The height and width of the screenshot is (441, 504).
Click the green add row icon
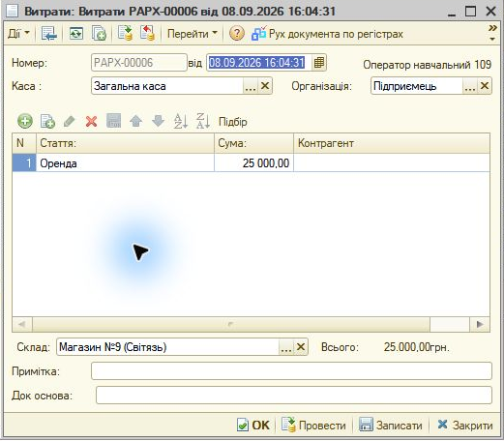(x=25, y=121)
